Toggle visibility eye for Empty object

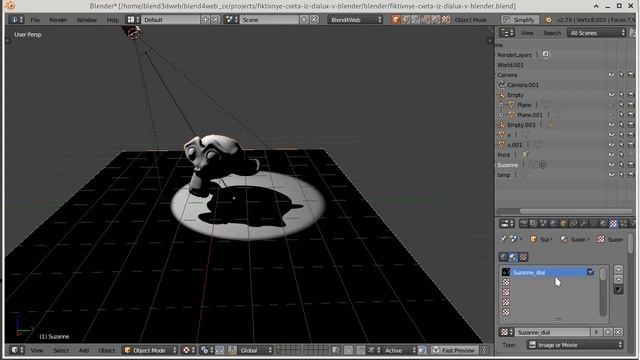611,95
